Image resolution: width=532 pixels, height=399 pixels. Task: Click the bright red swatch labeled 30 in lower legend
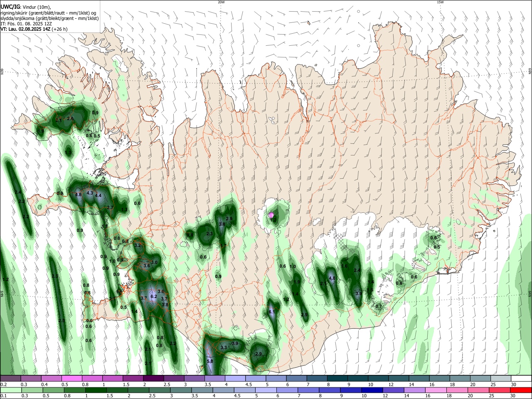[521, 390]
